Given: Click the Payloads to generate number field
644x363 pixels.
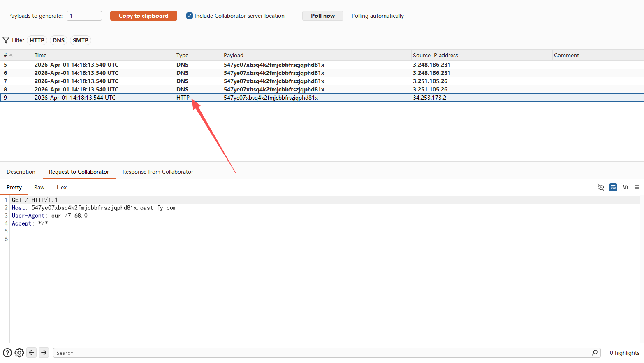Looking at the screenshot, I should coord(84,16).
